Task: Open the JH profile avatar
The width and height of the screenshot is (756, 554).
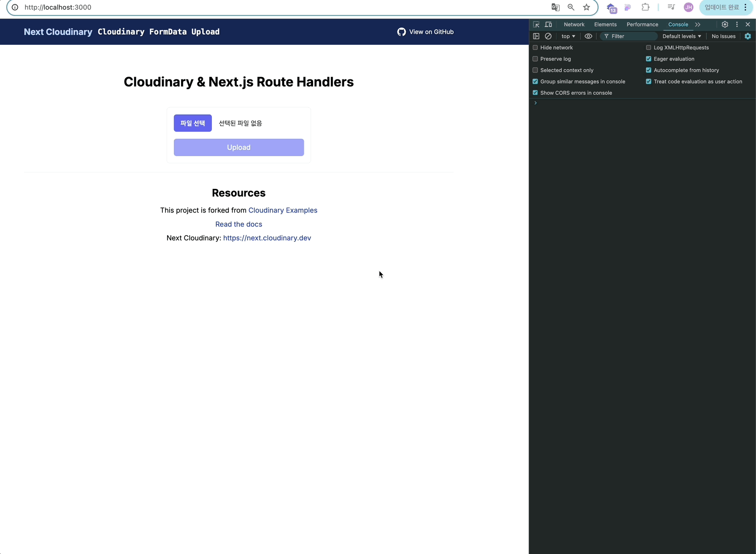Action: (689, 7)
